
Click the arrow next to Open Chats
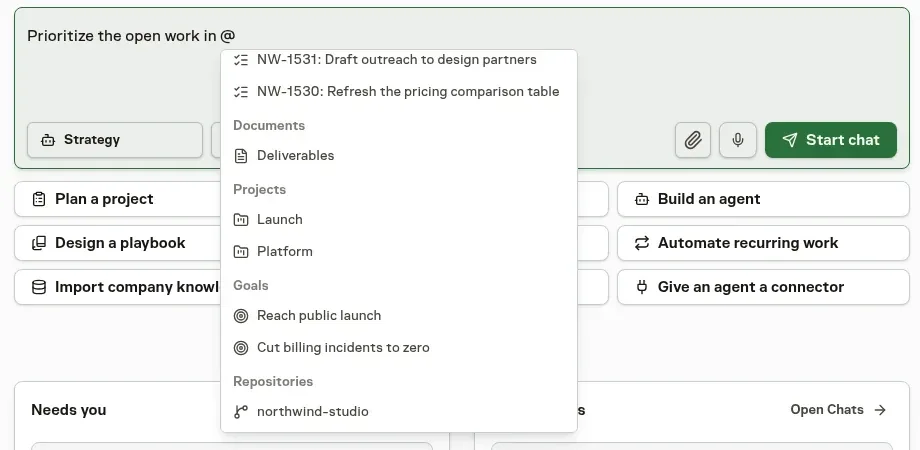(880, 410)
